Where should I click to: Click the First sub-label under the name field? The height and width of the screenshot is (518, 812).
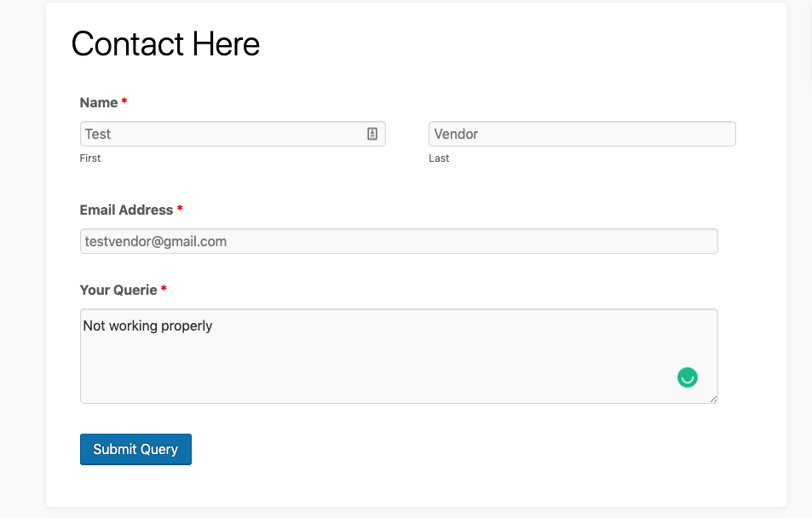pos(90,158)
